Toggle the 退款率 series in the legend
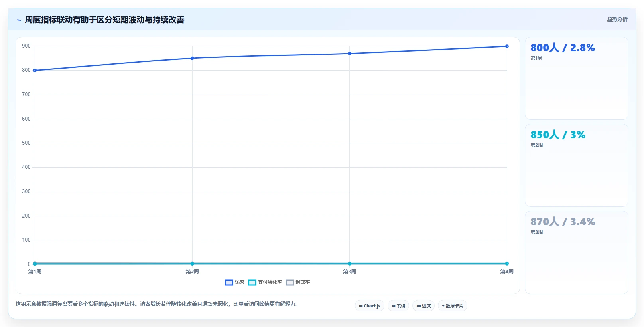644x327 pixels. (298, 282)
